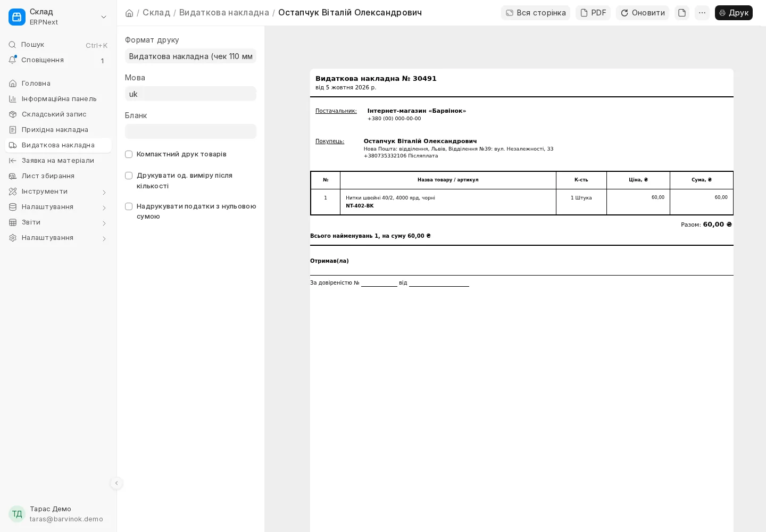Go to Головна in the sidebar
766x532 pixels.
point(59,84)
